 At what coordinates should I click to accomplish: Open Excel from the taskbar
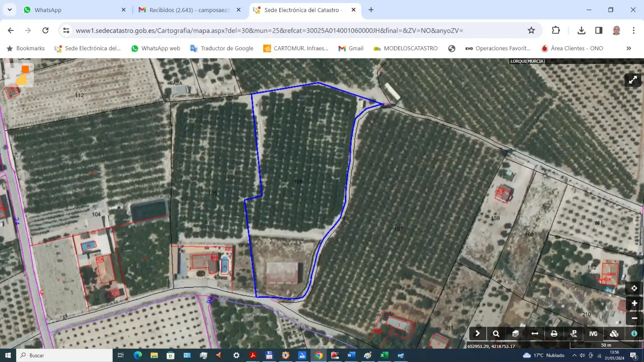(384, 355)
